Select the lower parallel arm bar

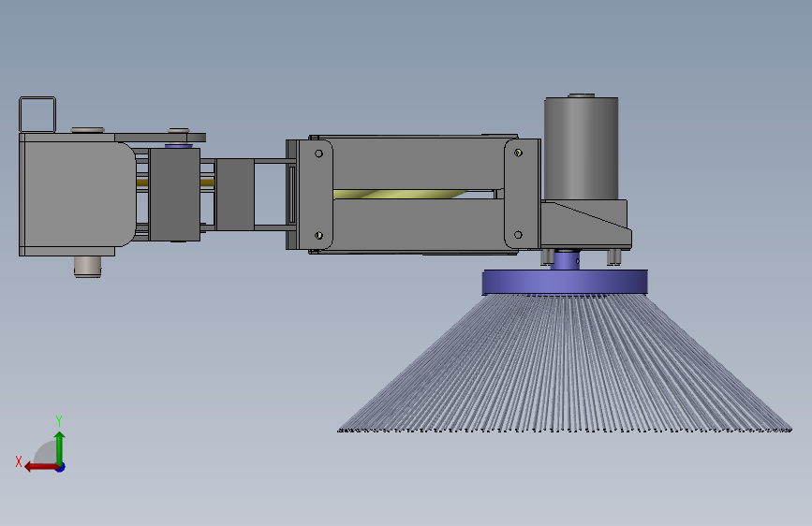click(419, 225)
